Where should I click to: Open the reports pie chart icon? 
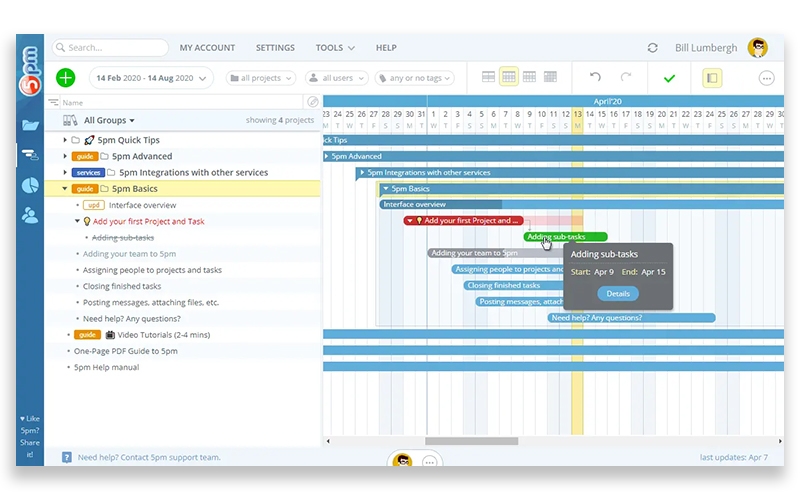point(30,185)
